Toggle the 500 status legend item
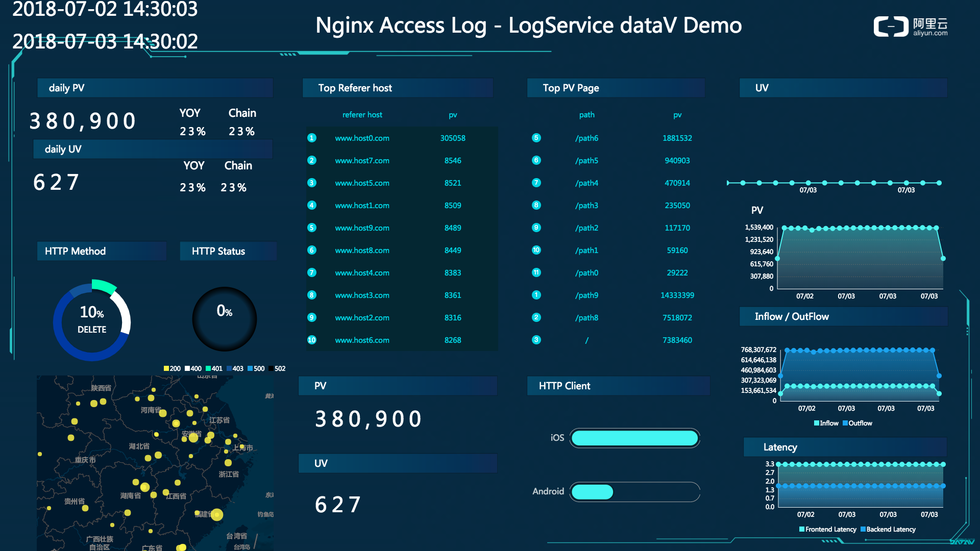 point(256,368)
